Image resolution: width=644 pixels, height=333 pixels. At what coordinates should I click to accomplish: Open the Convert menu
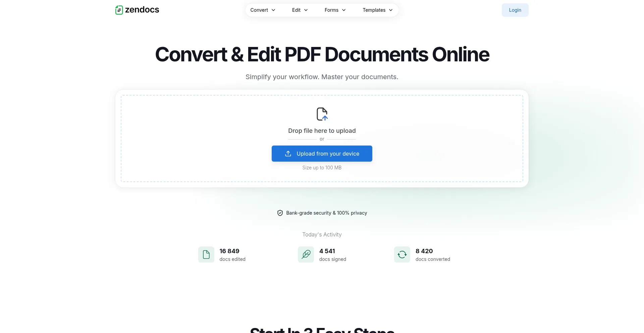263,10
